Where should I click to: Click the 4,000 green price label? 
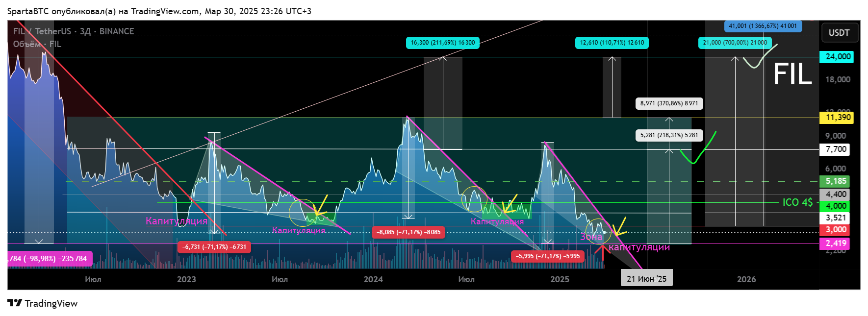click(x=835, y=206)
